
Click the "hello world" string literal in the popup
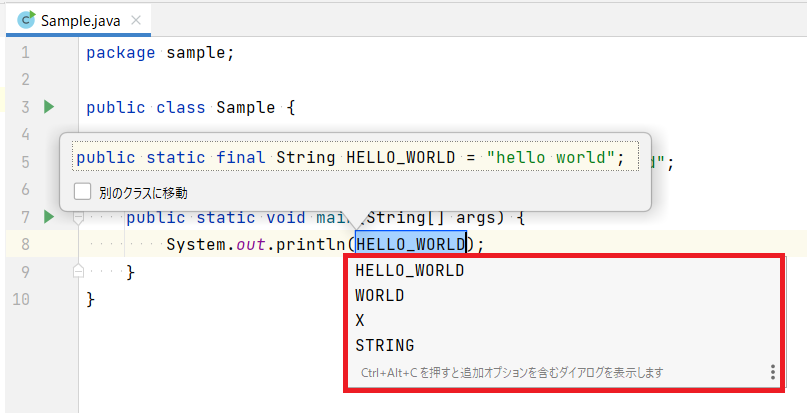[x=551, y=157]
